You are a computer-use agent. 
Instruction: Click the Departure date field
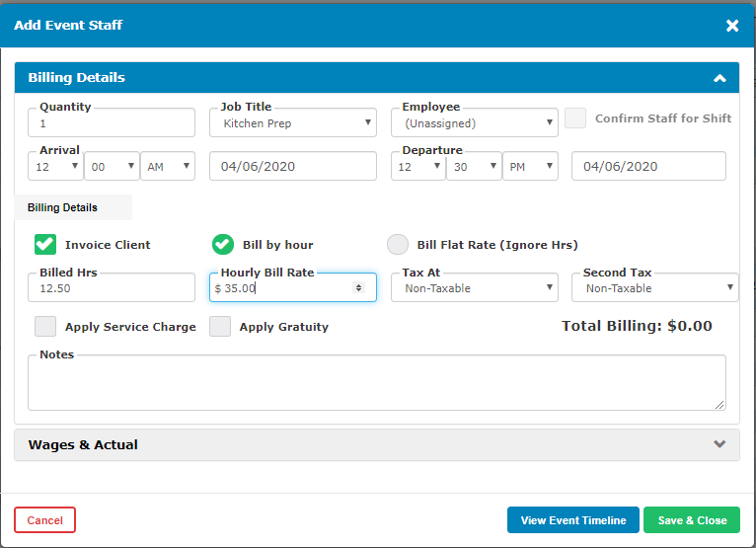(x=648, y=167)
